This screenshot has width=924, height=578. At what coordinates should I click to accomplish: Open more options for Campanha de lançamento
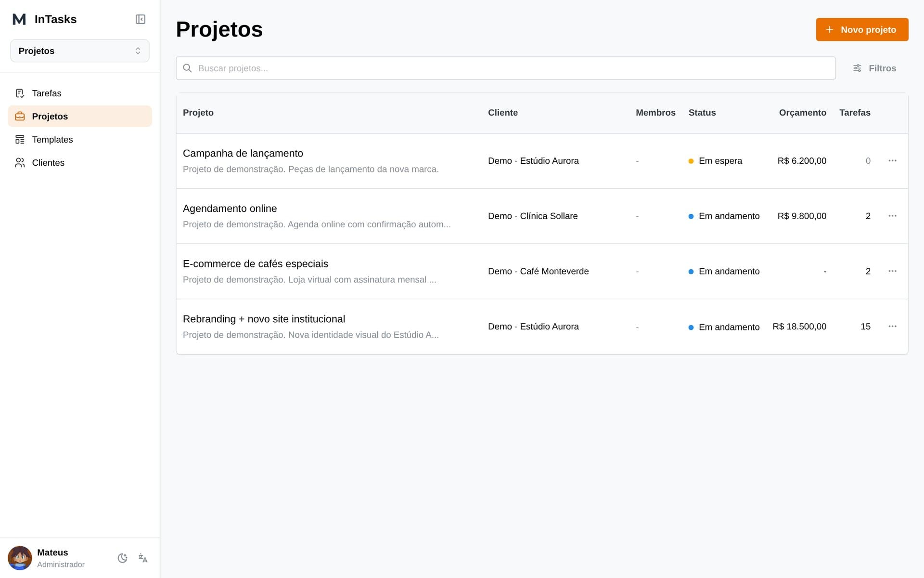(892, 160)
